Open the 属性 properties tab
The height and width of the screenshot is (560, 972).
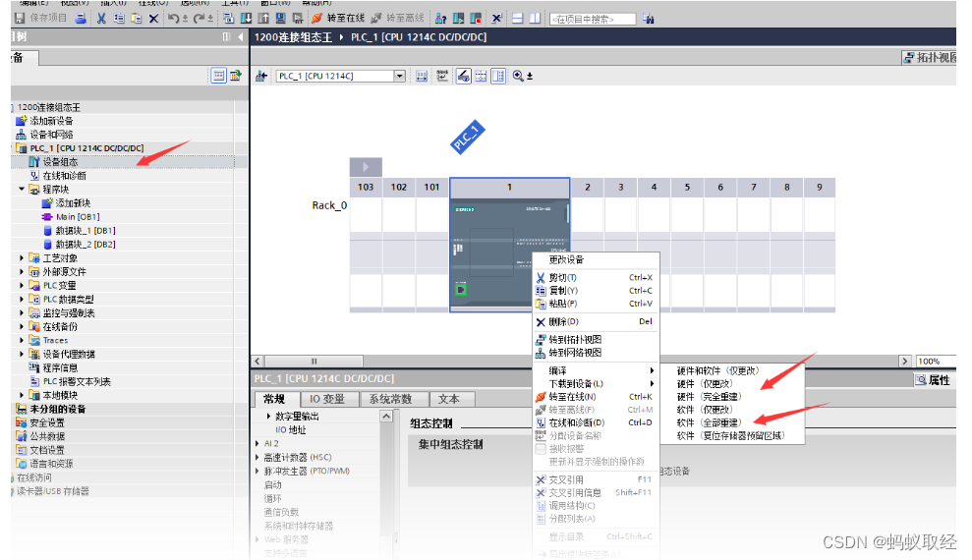tap(935, 380)
